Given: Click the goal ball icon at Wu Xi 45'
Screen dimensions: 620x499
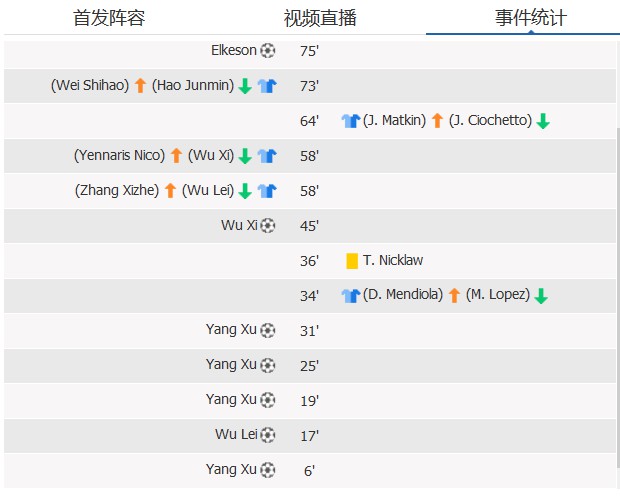Looking at the screenshot, I should pyautogui.click(x=268, y=226).
